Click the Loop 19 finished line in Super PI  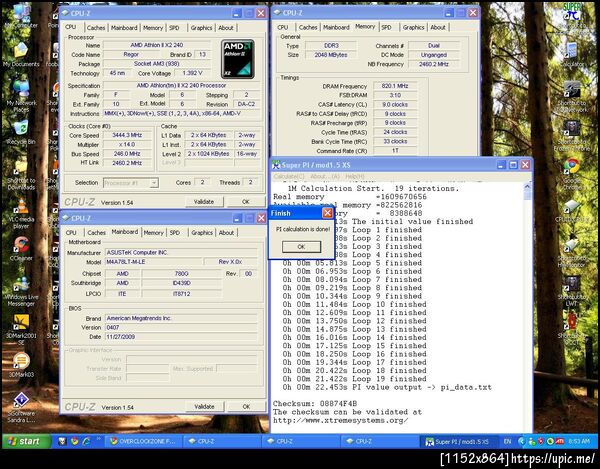pos(354,379)
